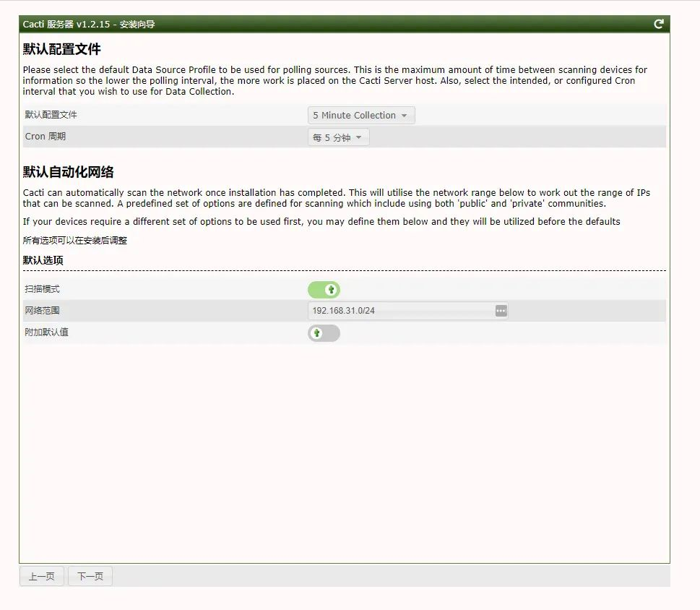Viewport: 700px width, 610px height.
Task: Click the 默认配置文件 row label
Action: click(x=51, y=115)
